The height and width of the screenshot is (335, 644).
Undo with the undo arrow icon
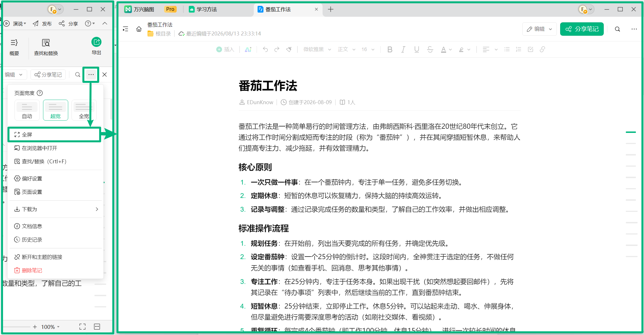265,49
